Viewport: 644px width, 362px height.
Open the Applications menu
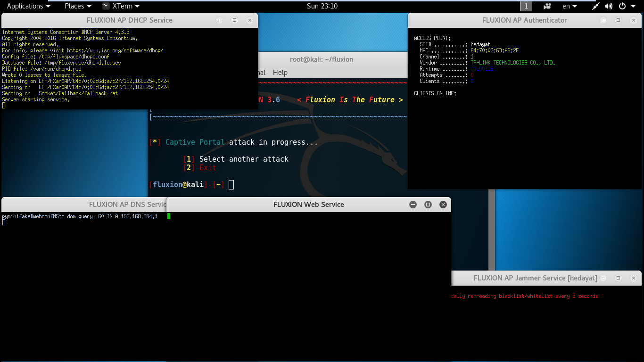(28, 6)
